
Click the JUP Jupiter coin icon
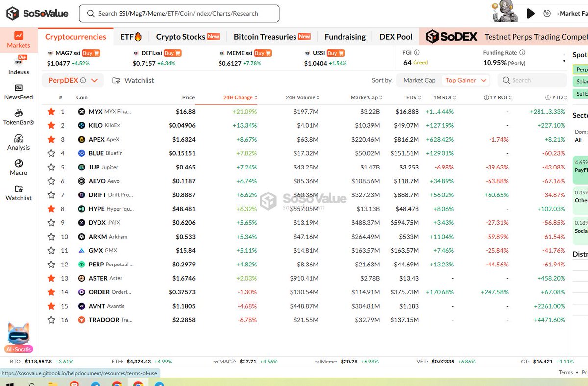coord(82,167)
